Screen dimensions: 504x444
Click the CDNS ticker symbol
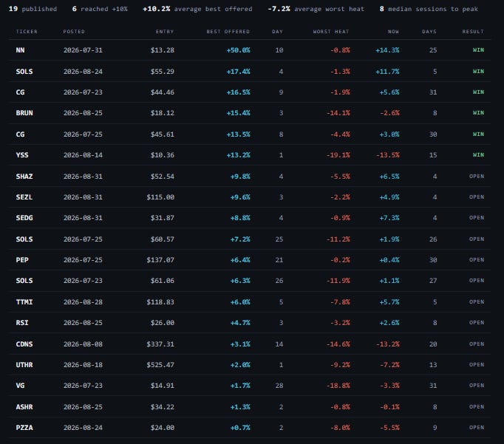pyautogui.click(x=24, y=344)
